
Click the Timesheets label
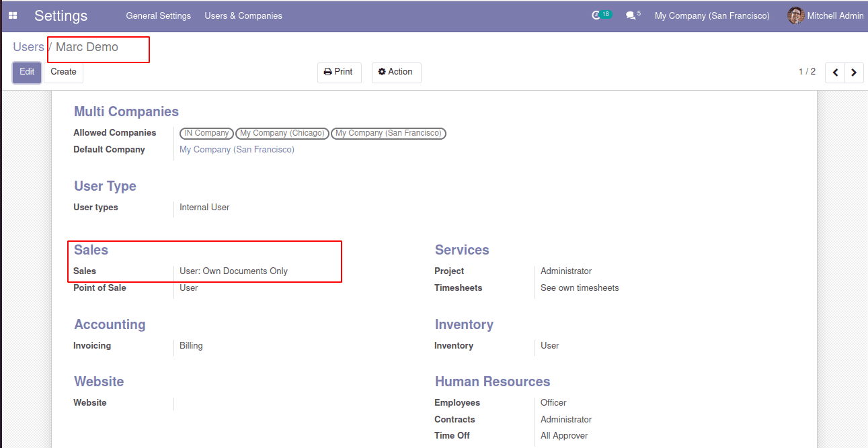(458, 288)
